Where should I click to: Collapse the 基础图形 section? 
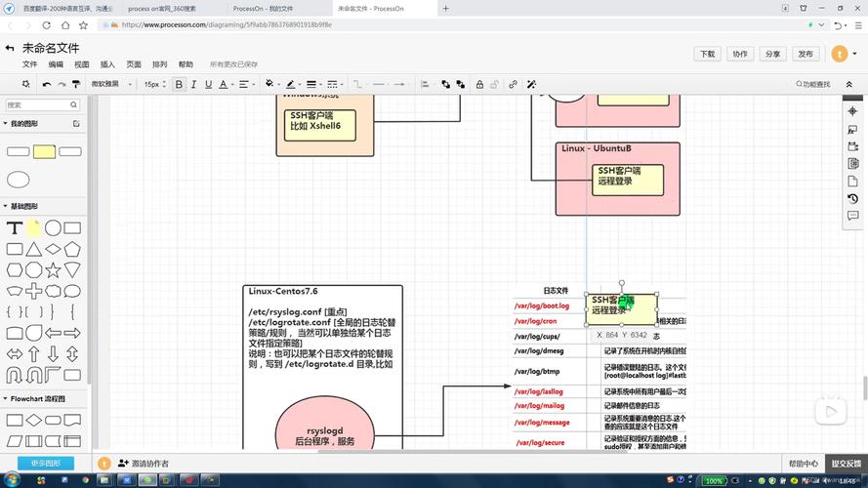click(21, 206)
